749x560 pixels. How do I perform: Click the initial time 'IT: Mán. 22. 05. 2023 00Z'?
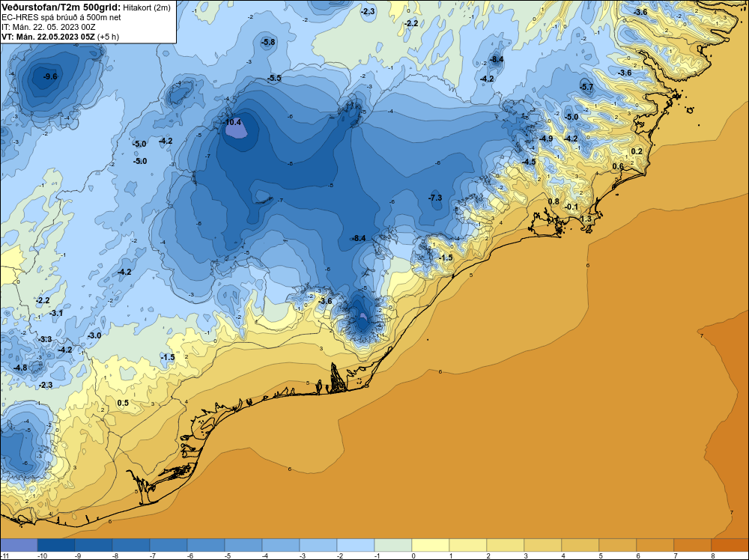(48, 27)
